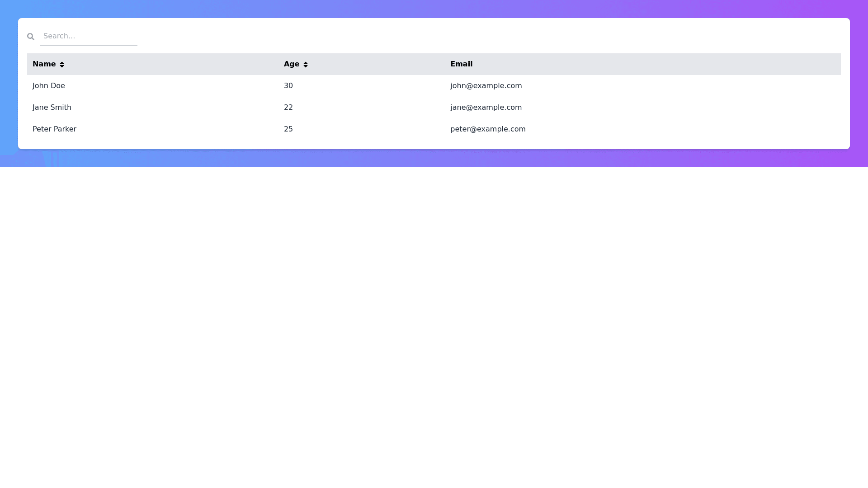Focus the Search input field

pyautogui.click(x=89, y=36)
